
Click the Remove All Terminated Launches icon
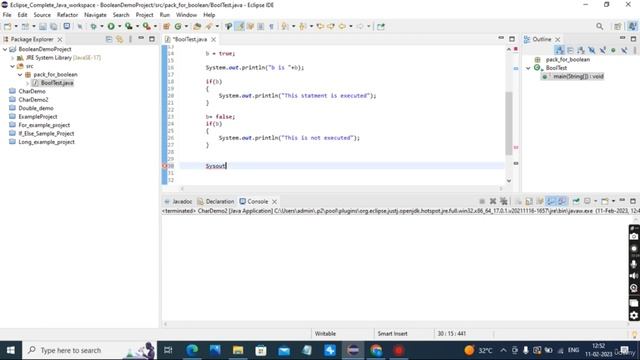504,201
